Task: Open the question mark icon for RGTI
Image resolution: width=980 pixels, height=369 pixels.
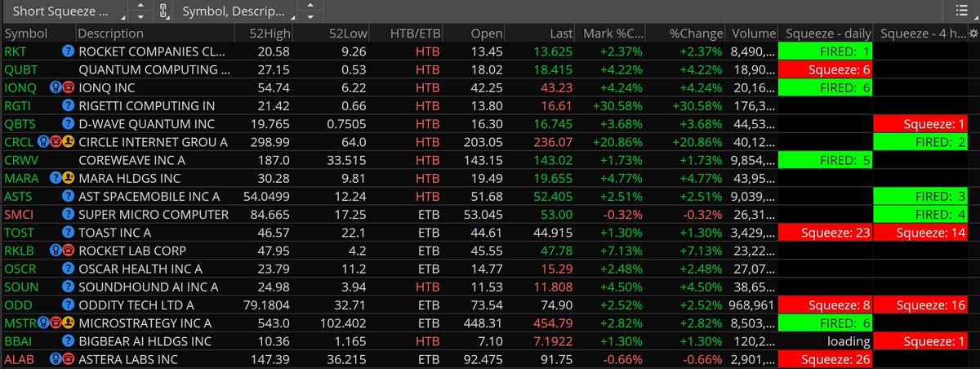Action: (68, 105)
